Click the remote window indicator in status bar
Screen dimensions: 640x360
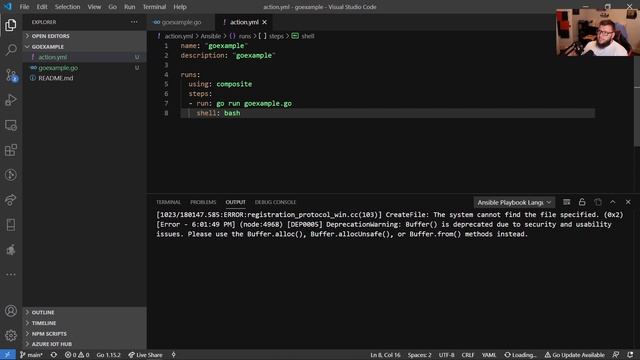(x=7, y=355)
